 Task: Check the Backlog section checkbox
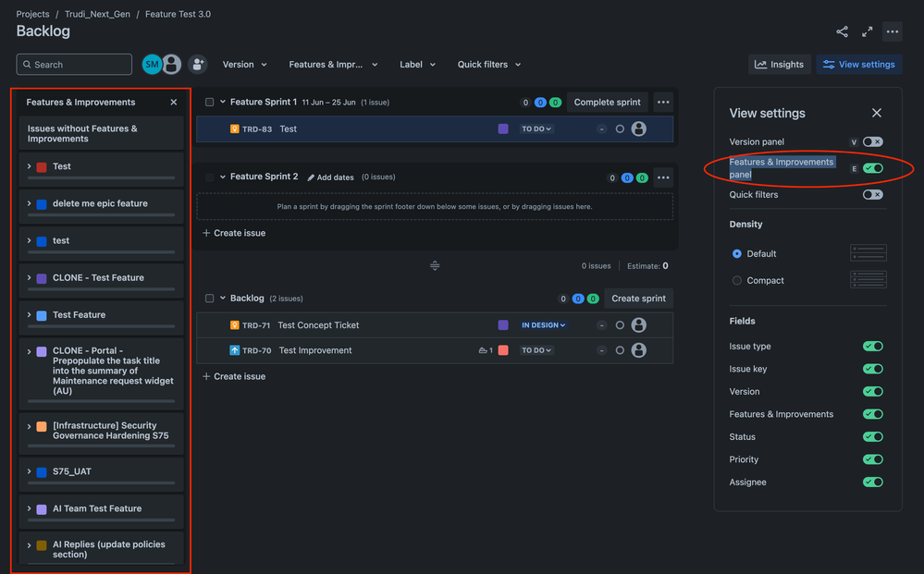pos(209,298)
